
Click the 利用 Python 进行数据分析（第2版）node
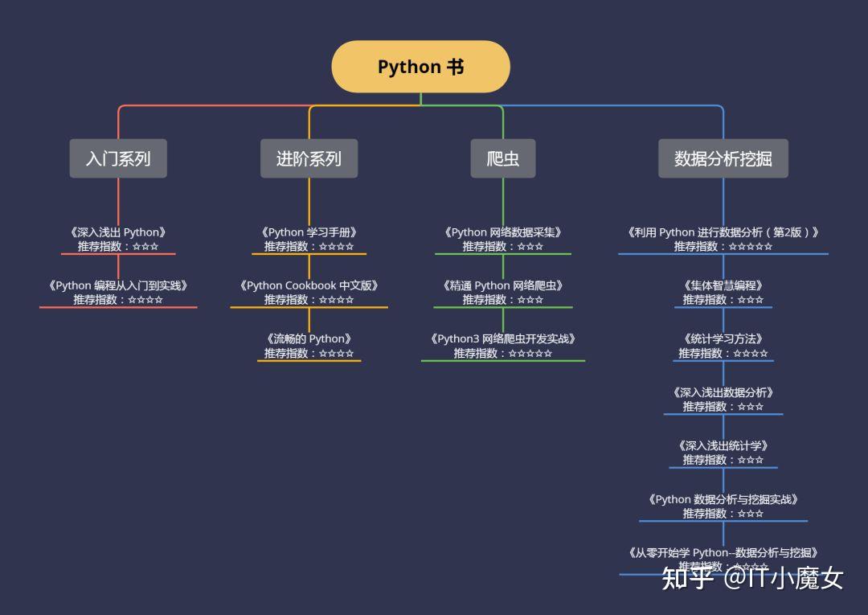click(x=723, y=239)
